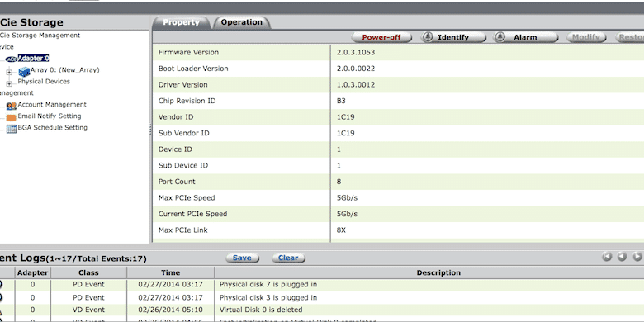The width and height of the screenshot is (644, 322).
Task: Select Max PCIe Speed label
Action: [187, 197]
